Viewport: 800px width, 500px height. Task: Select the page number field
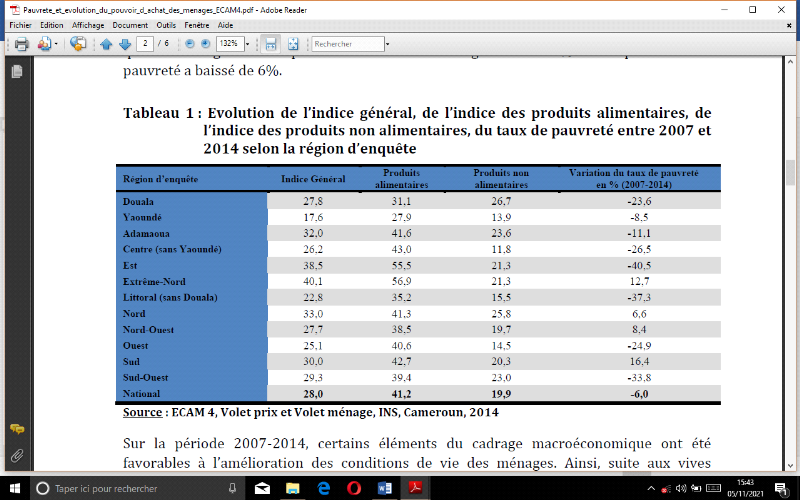[145, 44]
